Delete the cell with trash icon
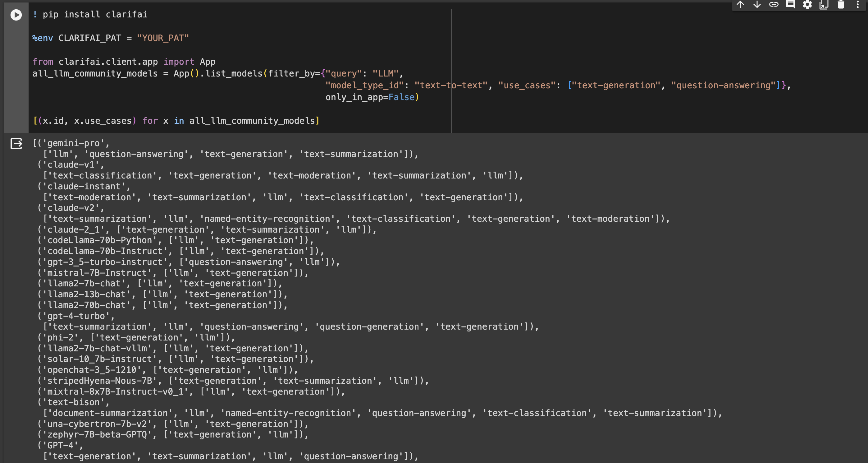868x463 pixels. [x=841, y=4]
